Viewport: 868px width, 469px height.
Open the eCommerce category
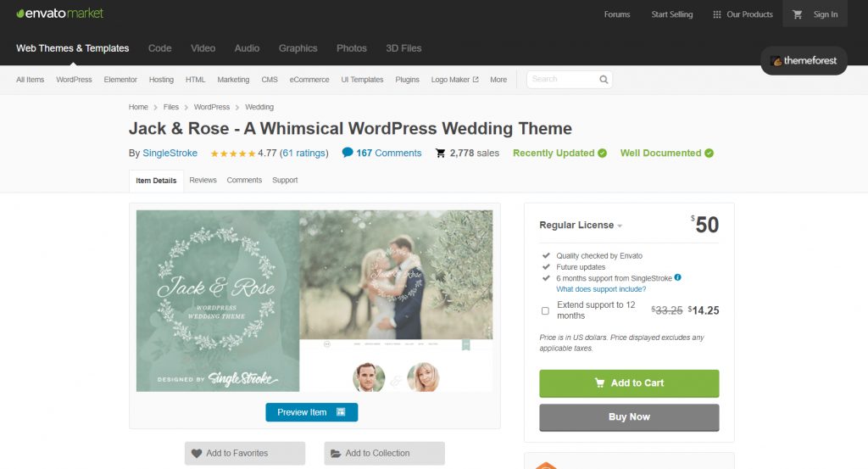pyautogui.click(x=309, y=80)
